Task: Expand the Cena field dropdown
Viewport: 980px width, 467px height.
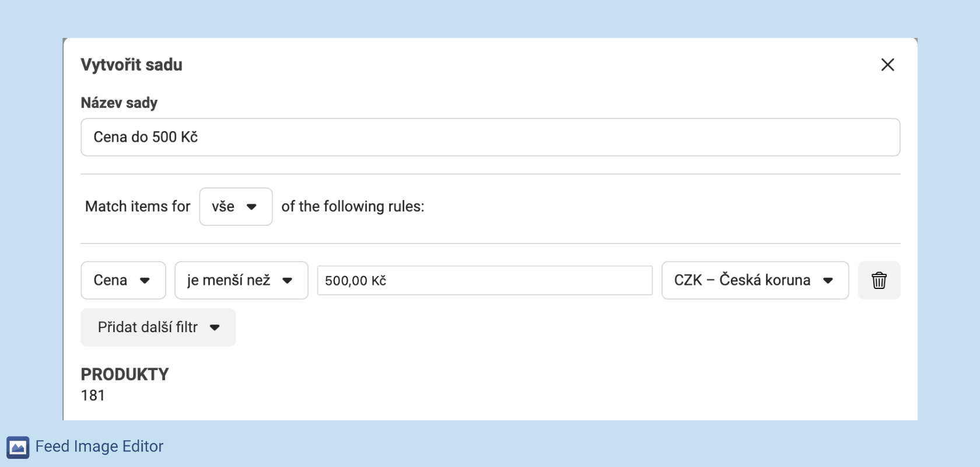Action: click(x=123, y=281)
